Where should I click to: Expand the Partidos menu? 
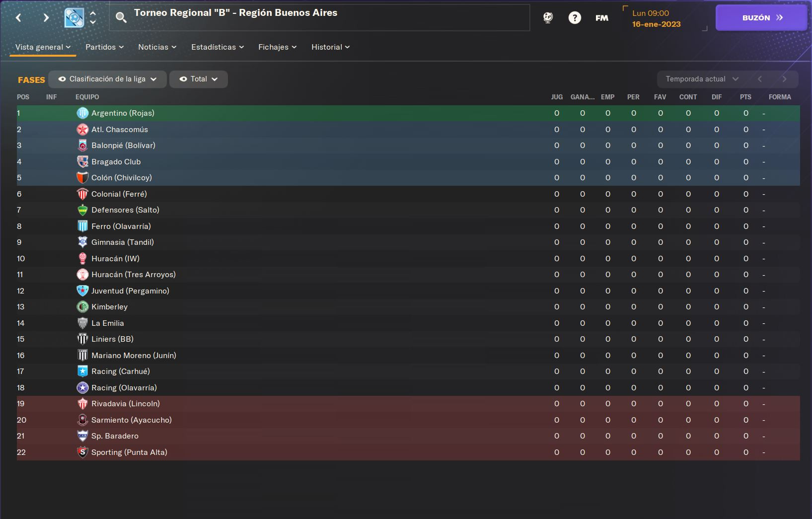(104, 47)
